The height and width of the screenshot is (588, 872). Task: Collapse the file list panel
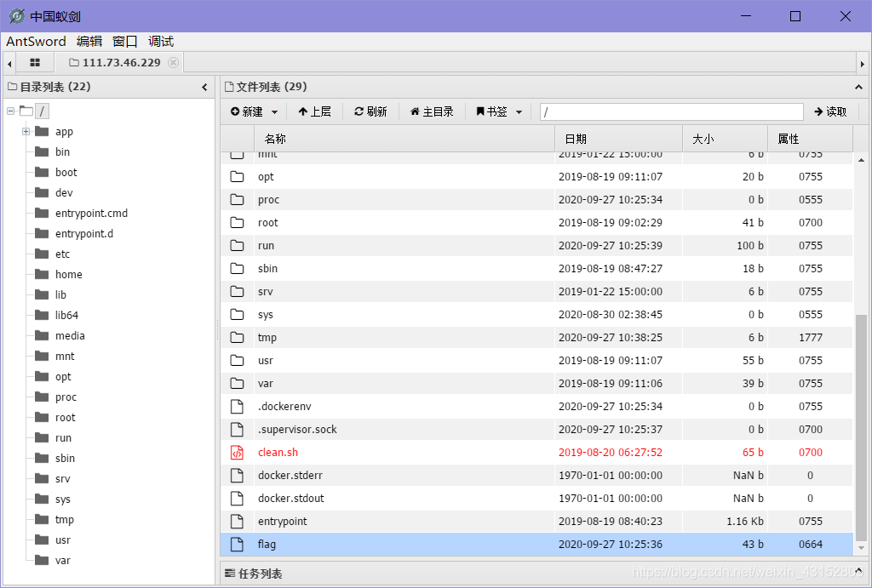click(858, 88)
